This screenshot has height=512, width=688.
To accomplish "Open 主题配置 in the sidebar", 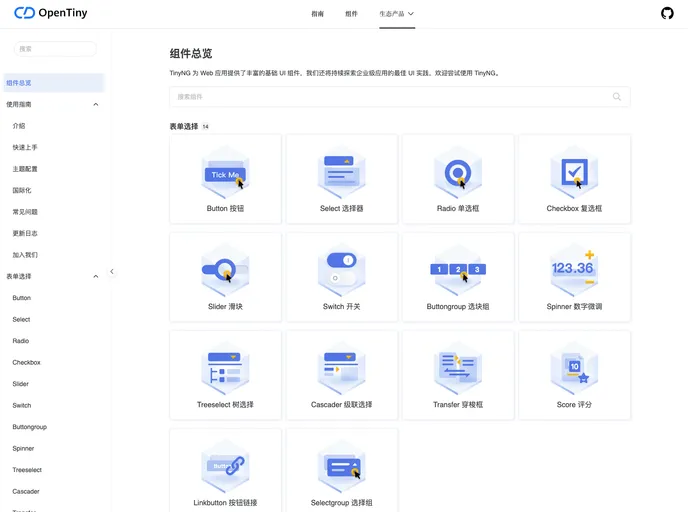I will [x=25, y=169].
